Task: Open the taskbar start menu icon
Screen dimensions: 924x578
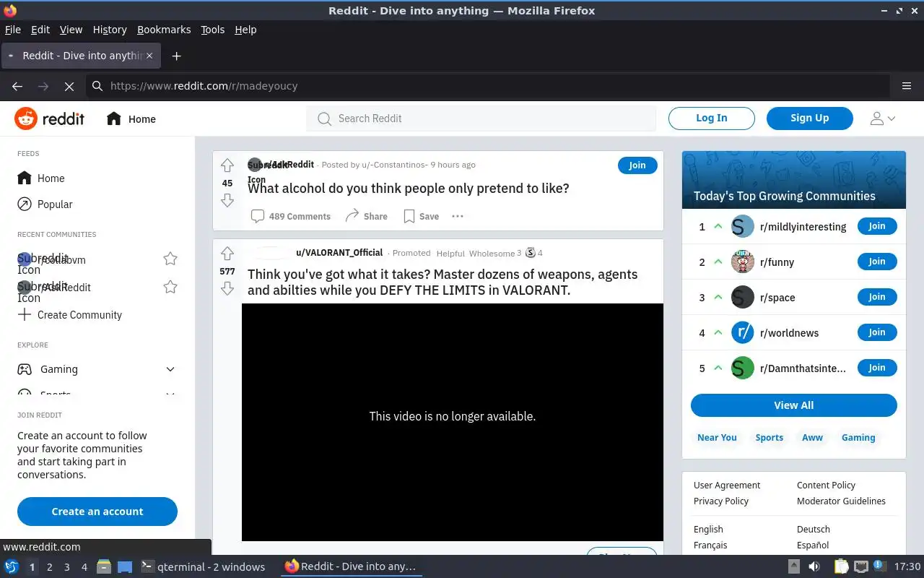Action: pos(11,566)
